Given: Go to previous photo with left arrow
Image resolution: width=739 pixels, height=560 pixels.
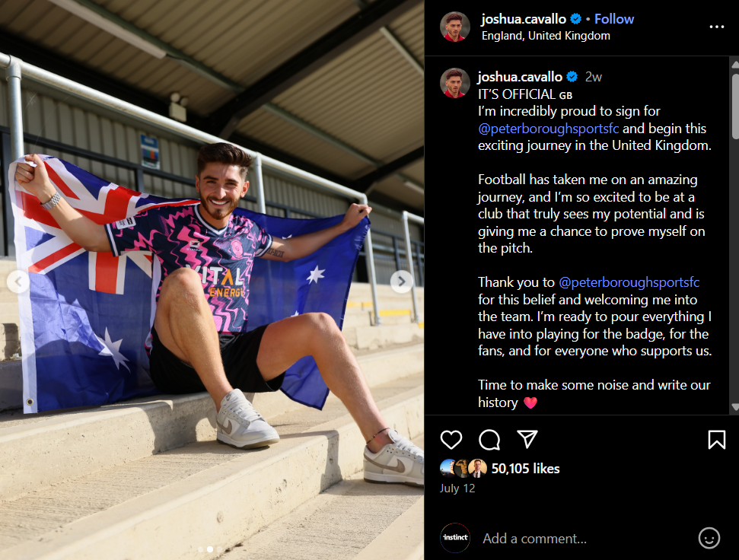Looking at the screenshot, I should pyautogui.click(x=18, y=282).
